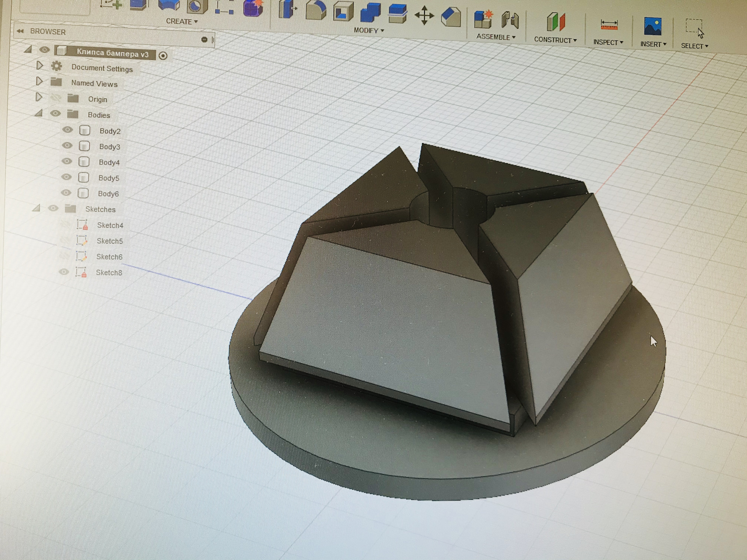Hide Body3 with its eye icon
Image resolution: width=747 pixels, height=560 pixels.
[67, 145]
